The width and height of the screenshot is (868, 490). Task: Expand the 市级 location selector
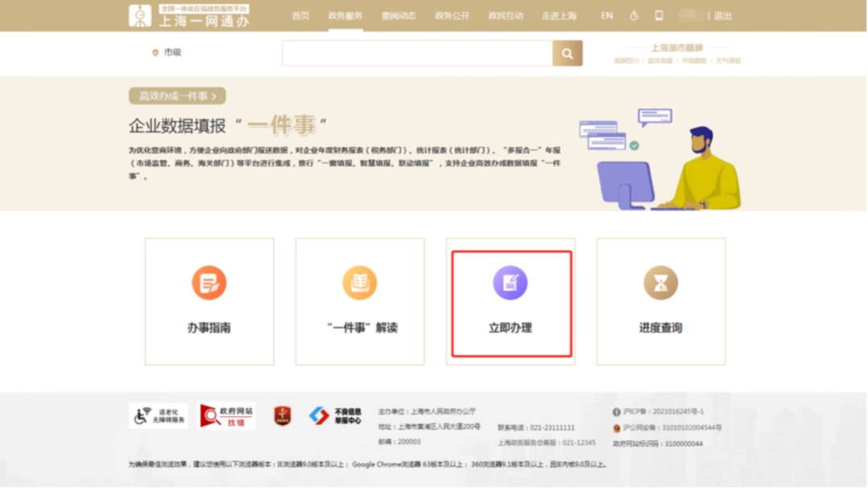[x=167, y=53]
